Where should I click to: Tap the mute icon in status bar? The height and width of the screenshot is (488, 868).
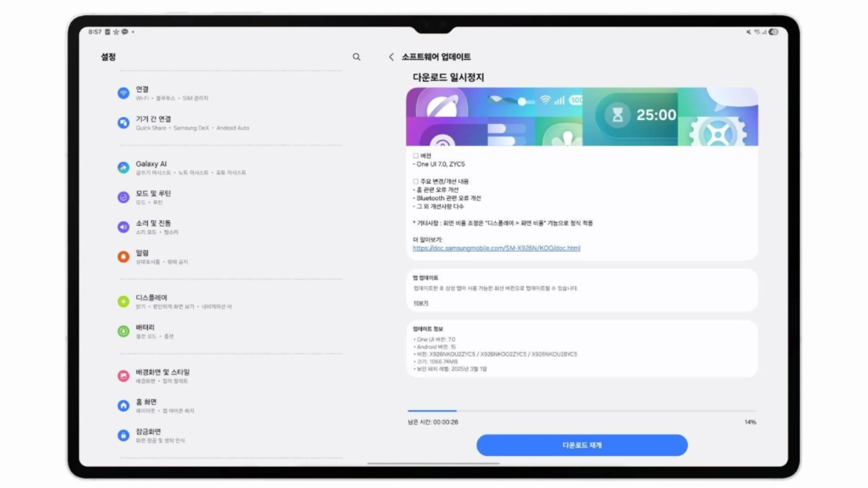click(748, 32)
